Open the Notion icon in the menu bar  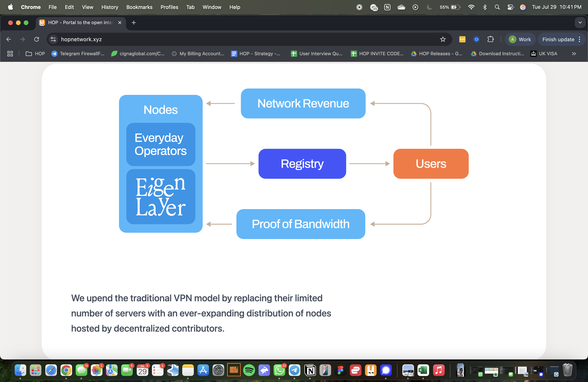[x=387, y=7]
